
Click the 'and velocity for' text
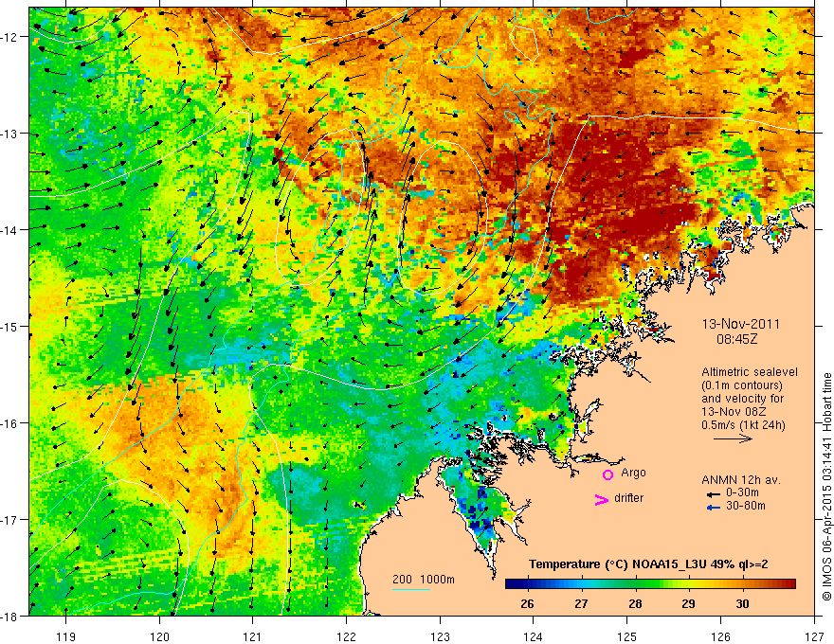pos(742,399)
